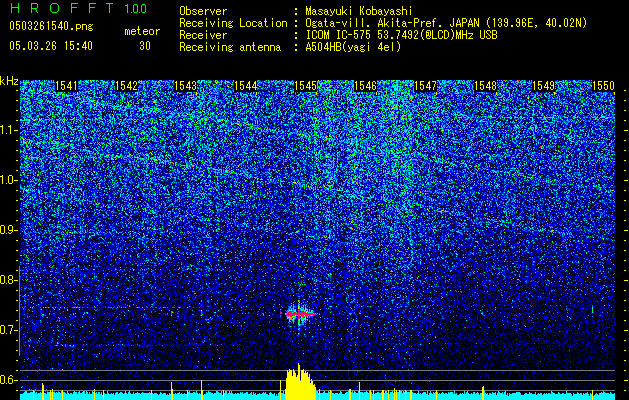Click the Receiving Location field label

click(233, 23)
